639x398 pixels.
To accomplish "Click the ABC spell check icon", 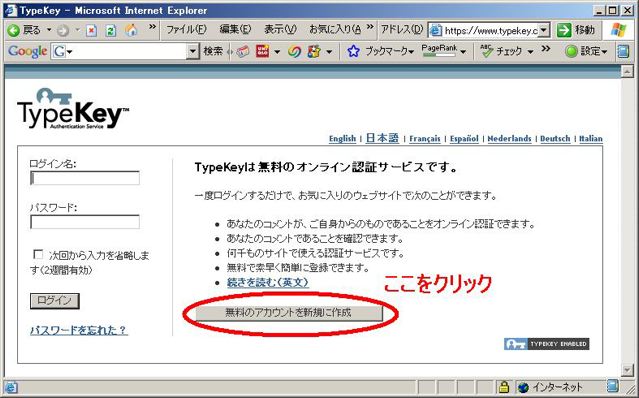I will point(487,51).
